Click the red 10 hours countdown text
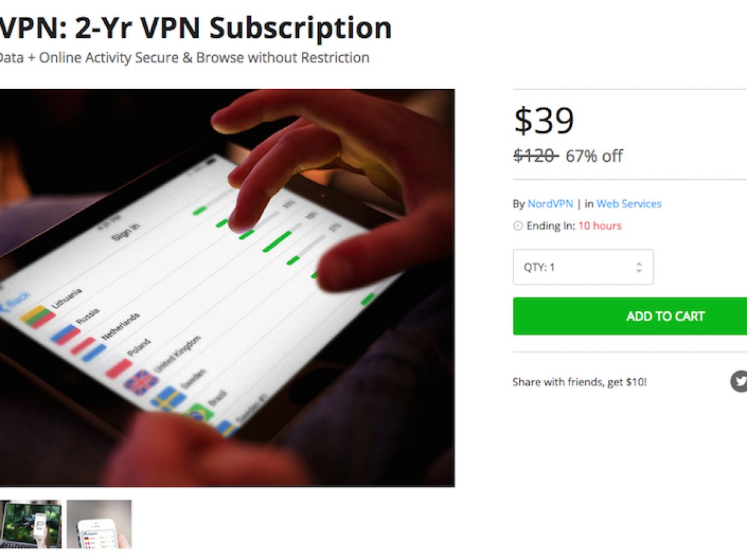 [x=599, y=226]
